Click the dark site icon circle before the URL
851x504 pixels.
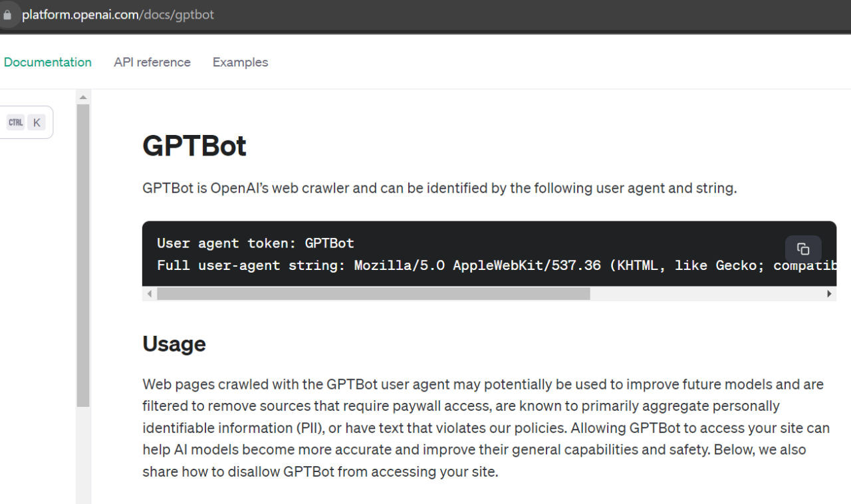tap(8, 14)
